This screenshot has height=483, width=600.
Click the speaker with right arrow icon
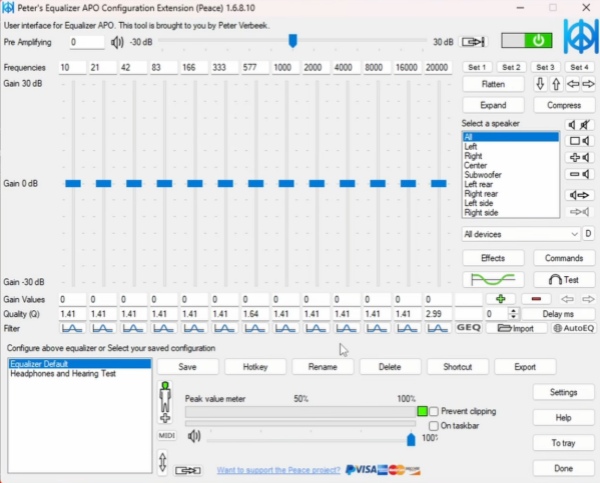580,195
